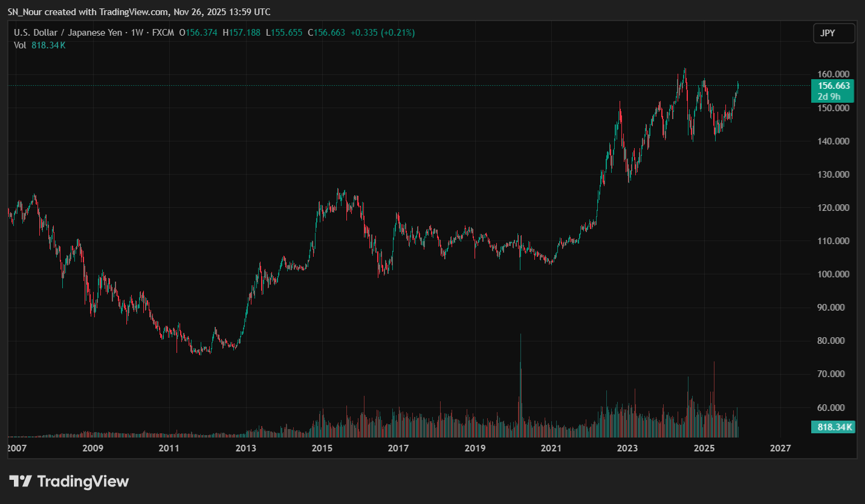Click the open value O156.374

click(198, 33)
